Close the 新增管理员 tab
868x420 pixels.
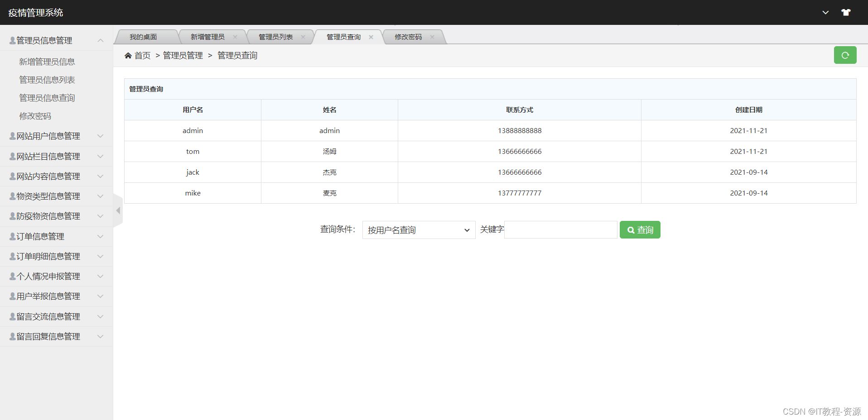click(235, 37)
